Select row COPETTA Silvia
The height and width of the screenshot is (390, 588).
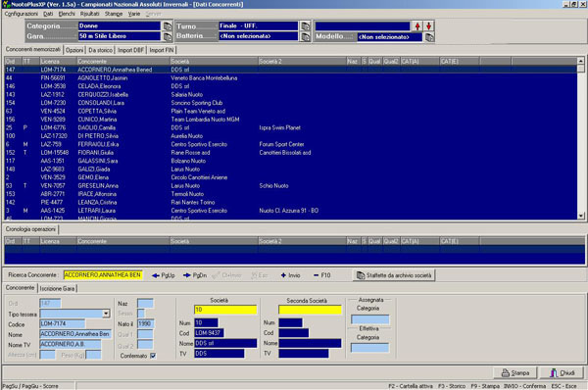(291, 111)
